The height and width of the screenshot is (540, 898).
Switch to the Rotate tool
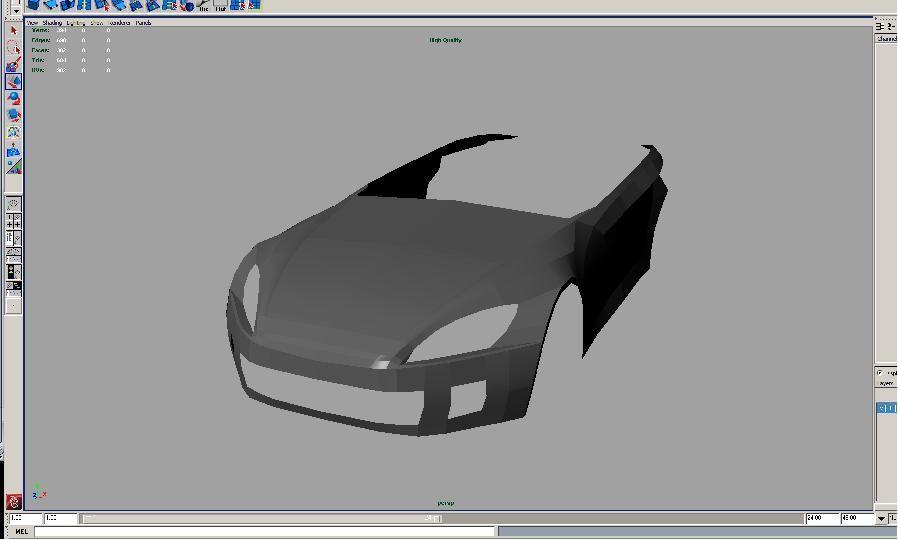13,99
